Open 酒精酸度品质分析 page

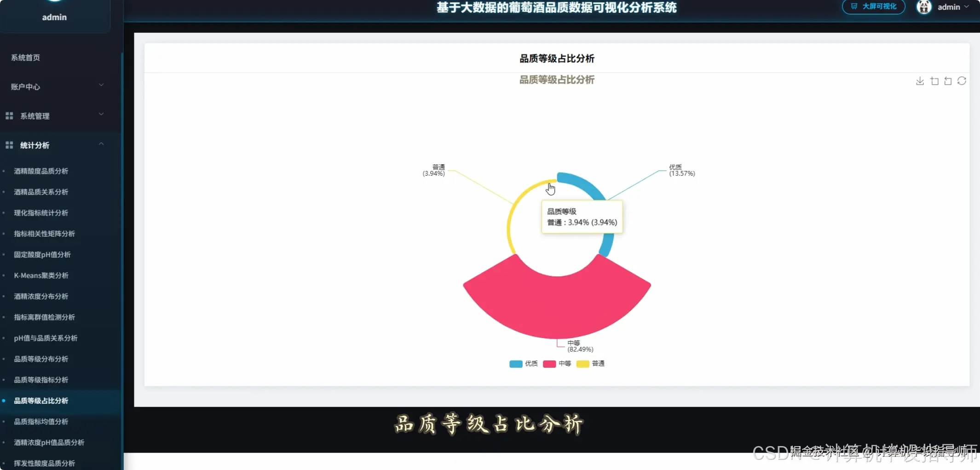click(x=41, y=171)
